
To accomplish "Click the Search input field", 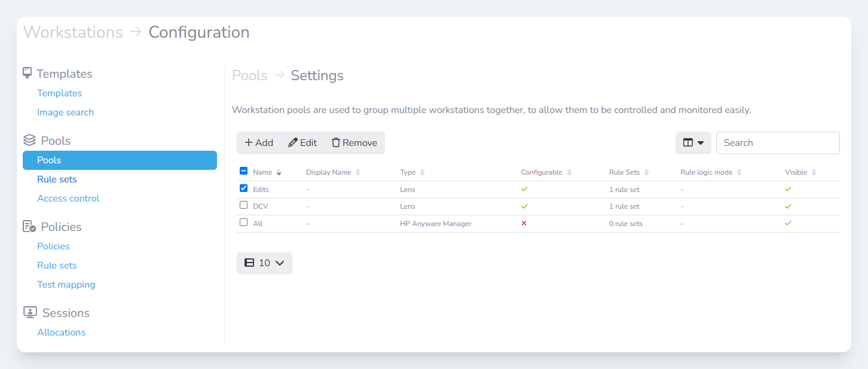I will [777, 143].
